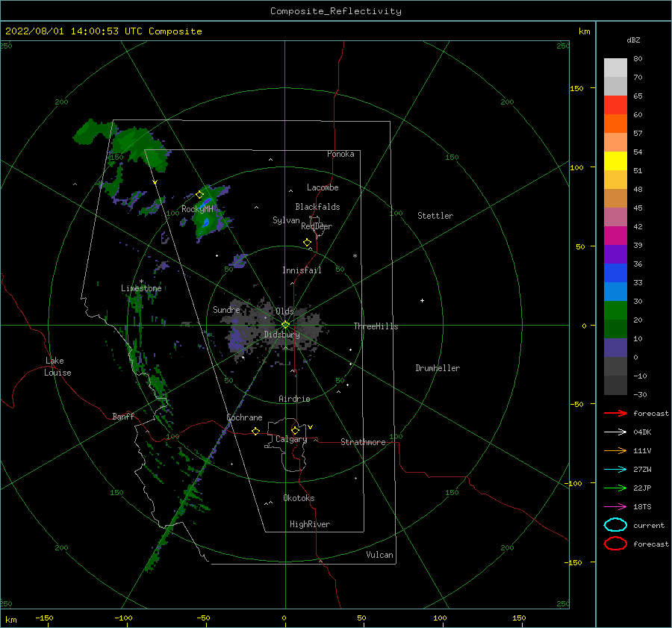Click the yellow diamond marker inside Calgary
The height and width of the screenshot is (628, 672).
point(295,430)
